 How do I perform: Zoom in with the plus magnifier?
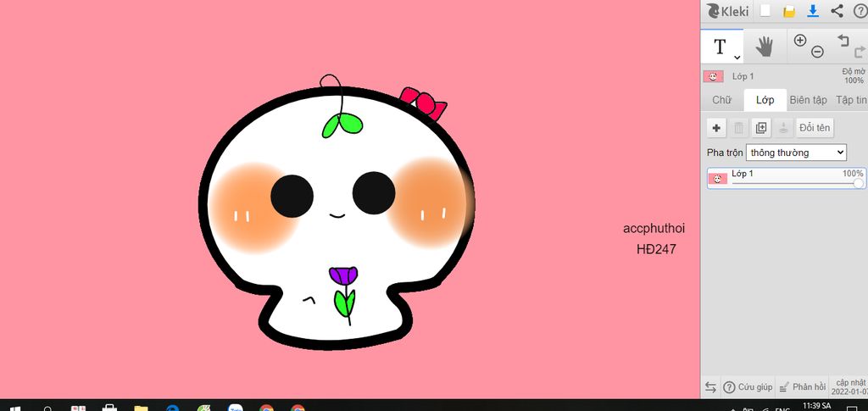click(x=799, y=41)
